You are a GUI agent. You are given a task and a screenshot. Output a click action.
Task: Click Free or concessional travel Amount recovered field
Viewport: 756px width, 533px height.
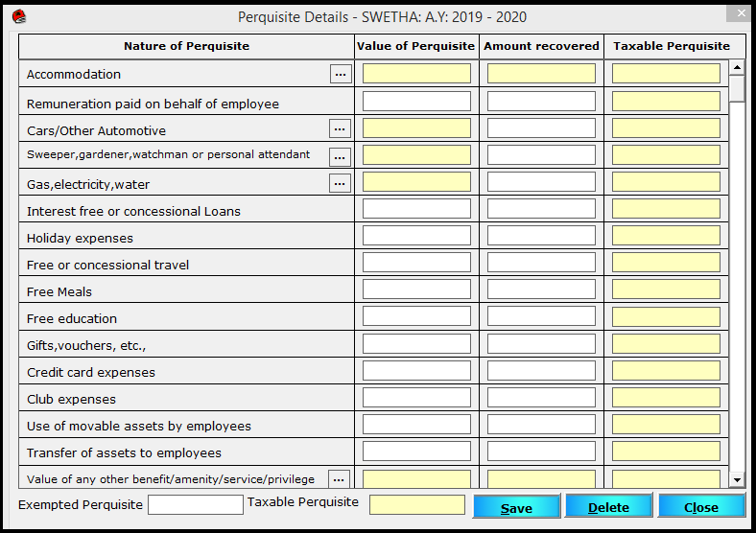(x=541, y=263)
